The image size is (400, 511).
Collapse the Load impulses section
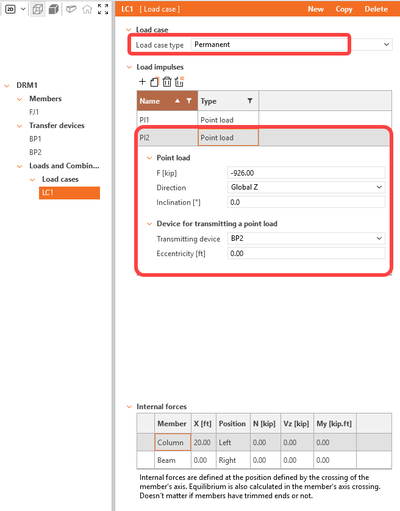click(x=129, y=67)
